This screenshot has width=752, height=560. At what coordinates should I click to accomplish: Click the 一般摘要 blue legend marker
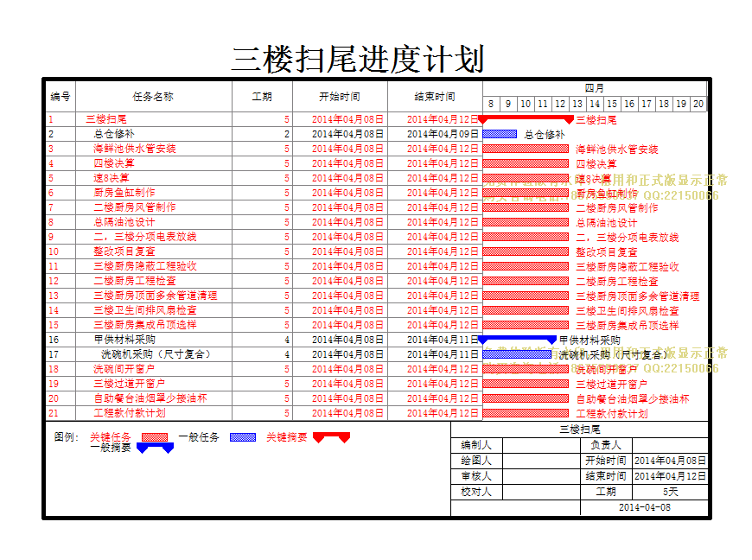pyautogui.click(x=155, y=448)
